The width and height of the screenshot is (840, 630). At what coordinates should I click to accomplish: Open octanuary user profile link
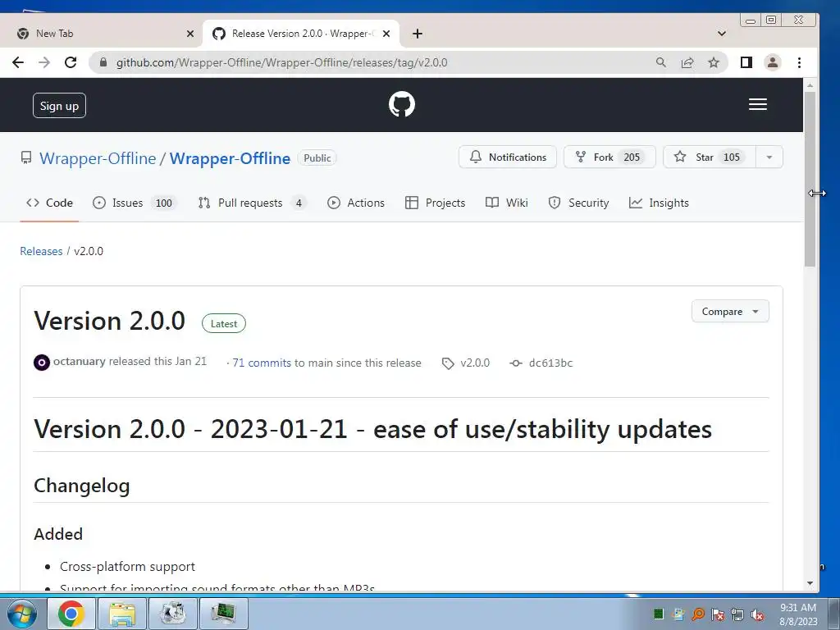(80, 362)
